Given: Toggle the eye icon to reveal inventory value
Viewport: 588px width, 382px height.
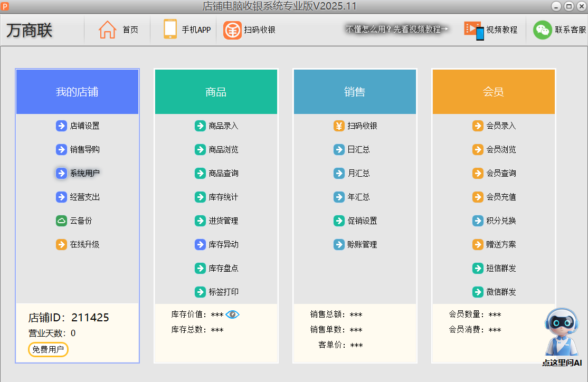Looking at the screenshot, I should (x=232, y=314).
